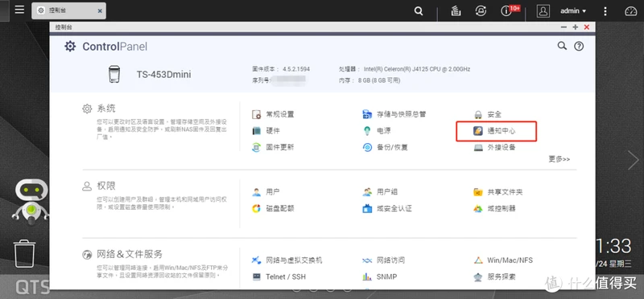This screenshot has height=299, width=644.
Task: Open the desktop search magnifier in top bar
Action: [419, 11]
